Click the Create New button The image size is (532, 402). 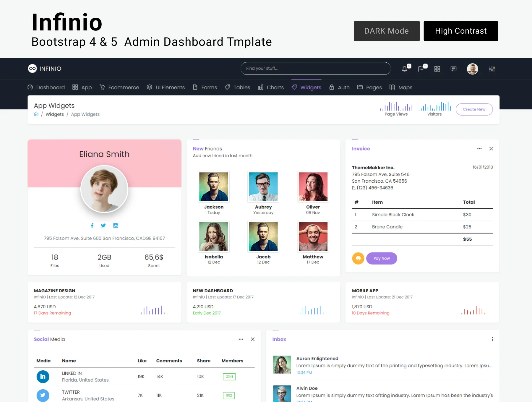tap(474, 109)
